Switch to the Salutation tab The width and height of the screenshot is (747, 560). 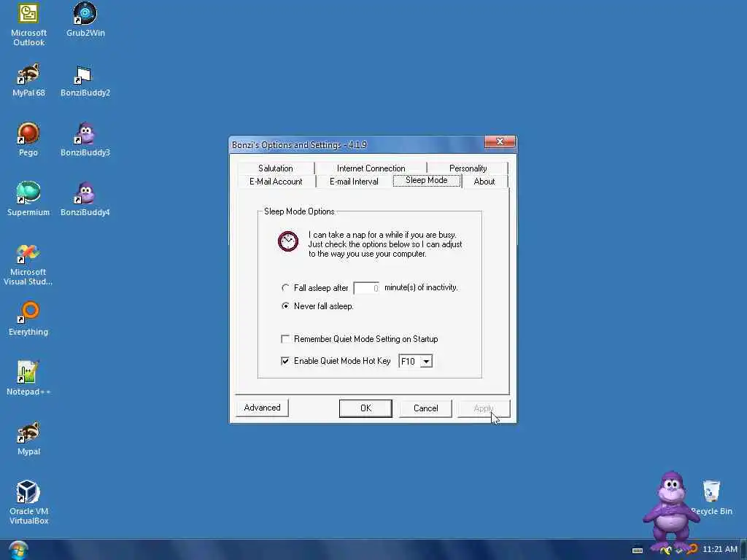click(x=275, y=168)
